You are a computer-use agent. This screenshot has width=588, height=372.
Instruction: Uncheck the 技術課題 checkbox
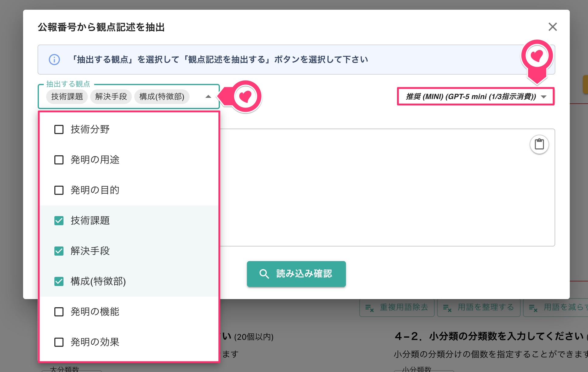click(x=59, y=221)
